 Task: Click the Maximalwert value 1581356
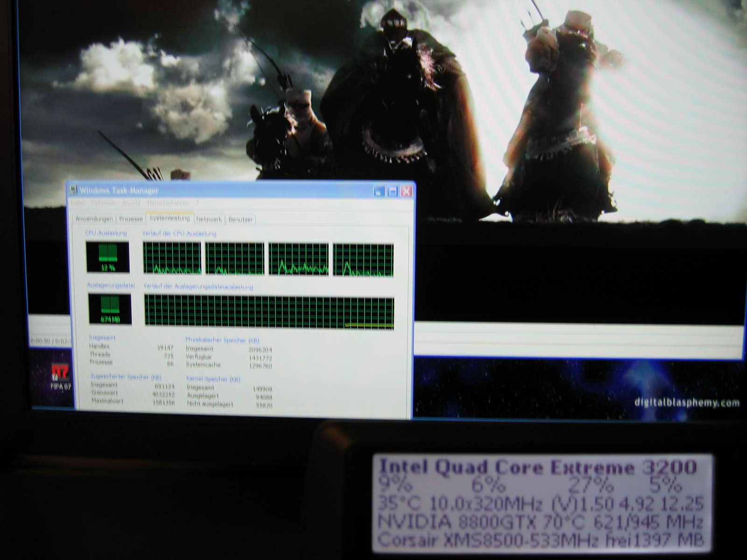pos(163,402)
